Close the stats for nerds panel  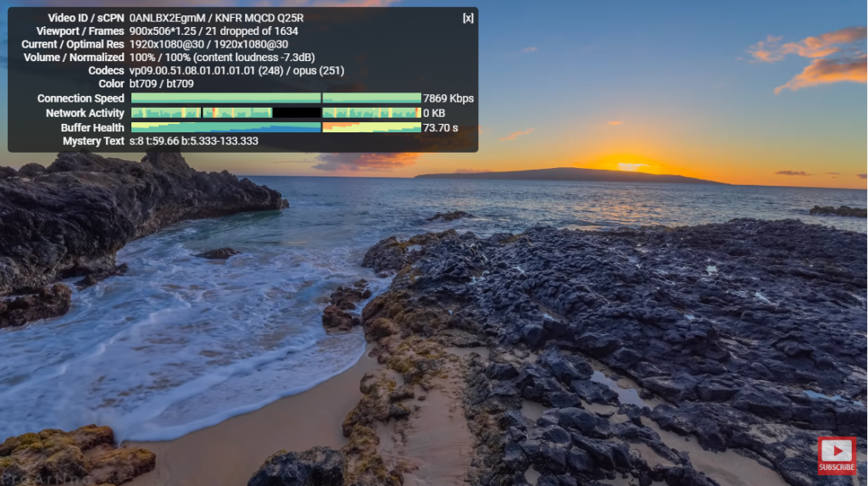pos(468,18)
